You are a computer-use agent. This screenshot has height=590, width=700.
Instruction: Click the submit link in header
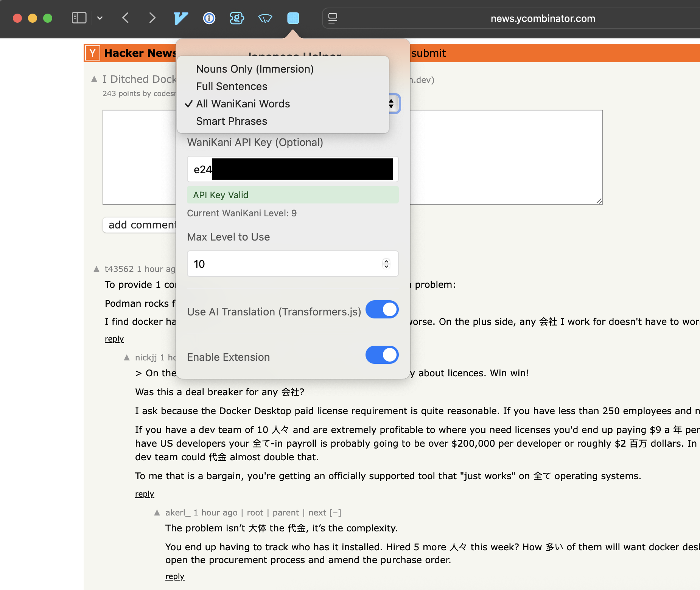428,53
